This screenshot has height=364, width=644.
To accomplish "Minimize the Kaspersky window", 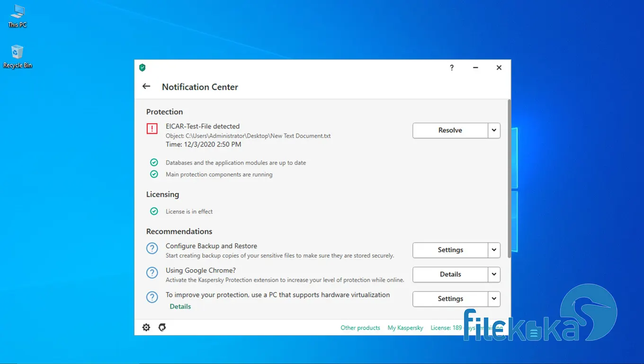I will pyautogui.click(x=475, y=68).
